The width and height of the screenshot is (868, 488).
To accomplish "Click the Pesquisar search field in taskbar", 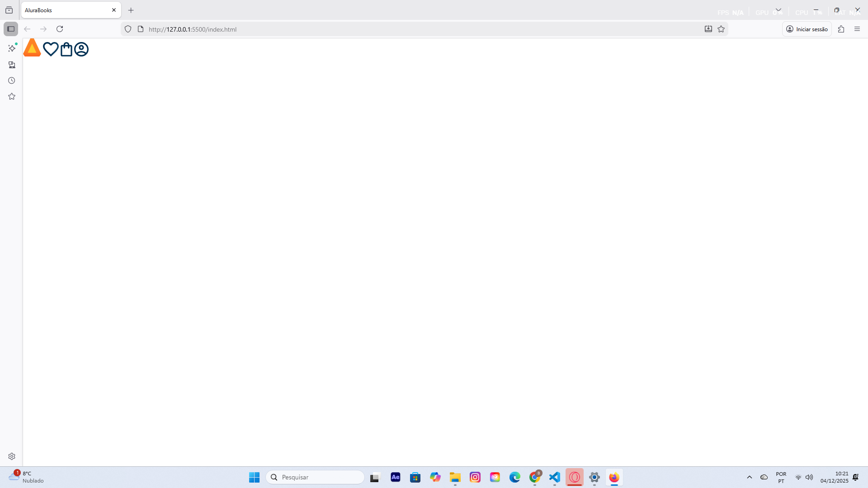I will 315,477.
